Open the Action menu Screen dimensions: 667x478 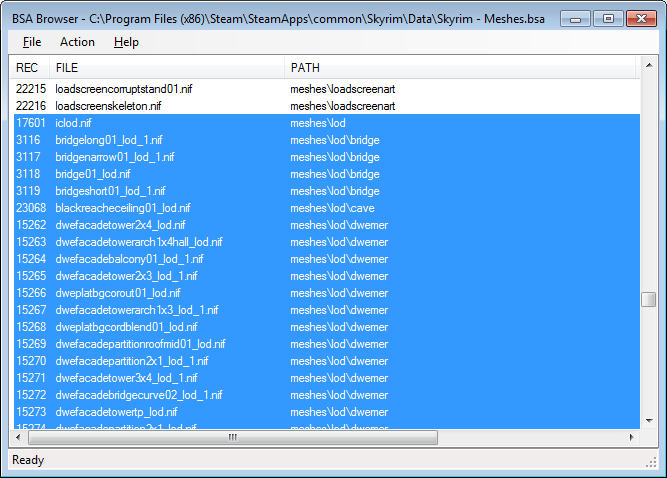coord(77,42)
